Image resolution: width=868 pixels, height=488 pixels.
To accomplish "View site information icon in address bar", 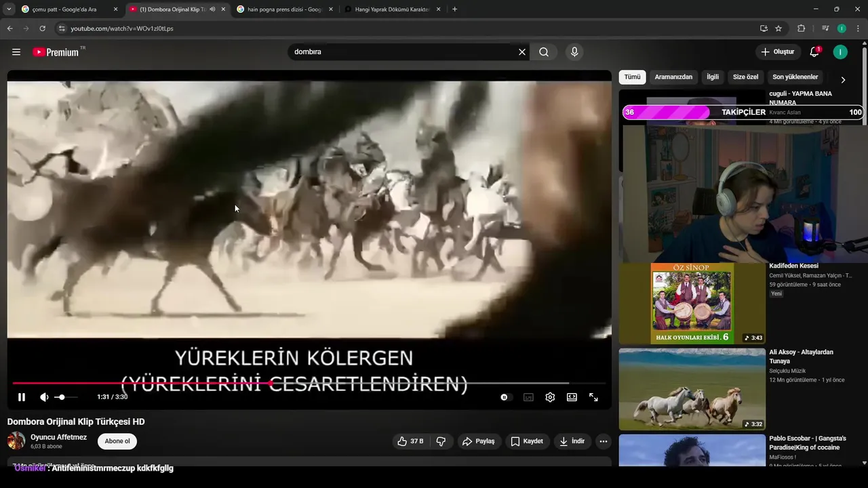I will (62, 28).
